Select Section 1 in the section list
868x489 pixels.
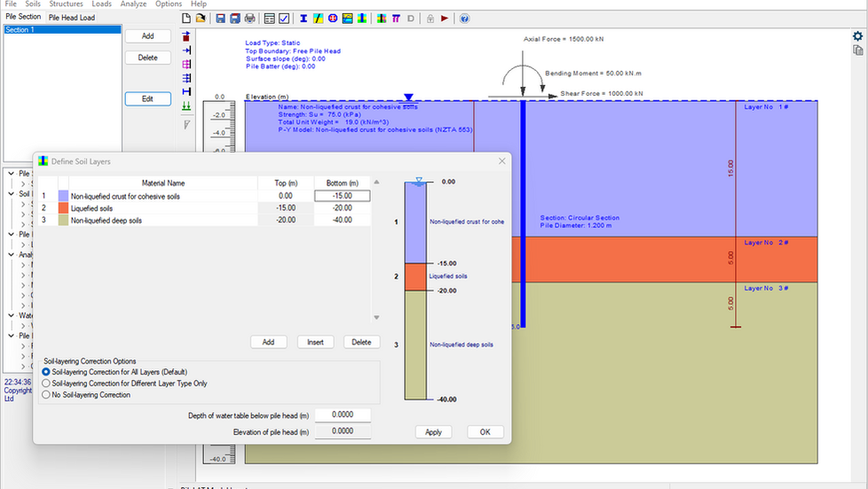(x=62, y=30)
